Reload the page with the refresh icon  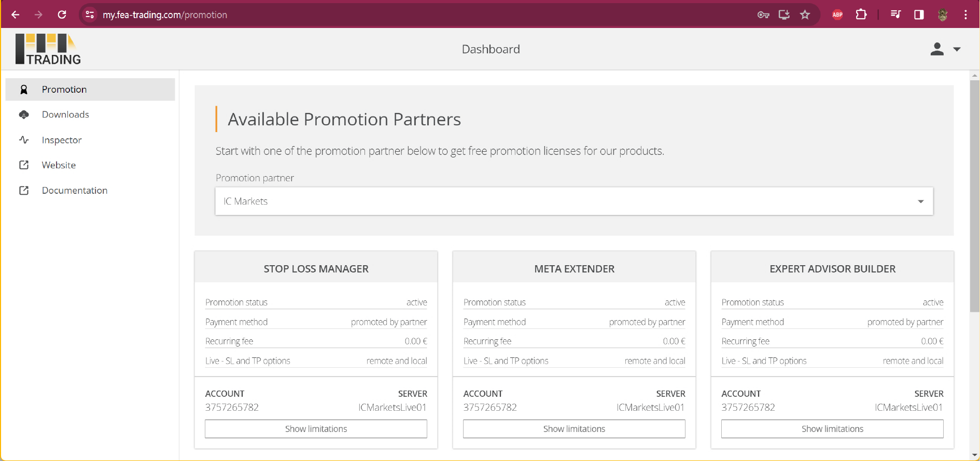point(62,15)
